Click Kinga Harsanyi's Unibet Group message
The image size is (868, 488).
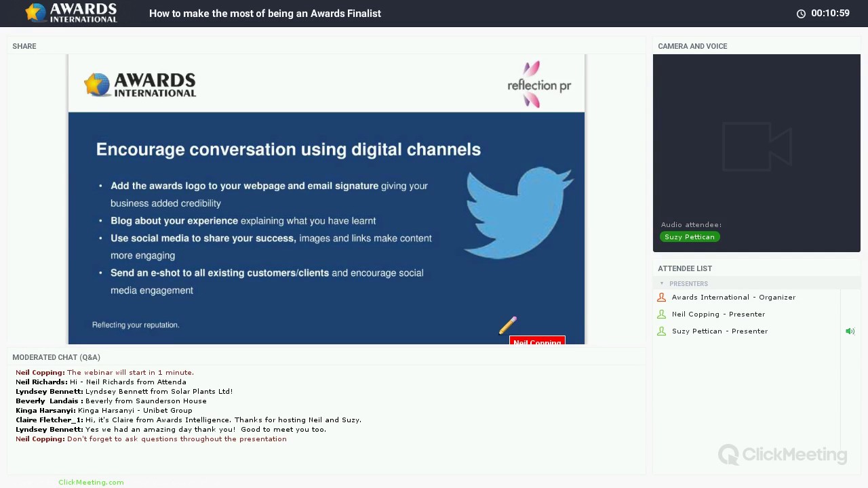tap(104, 410)
